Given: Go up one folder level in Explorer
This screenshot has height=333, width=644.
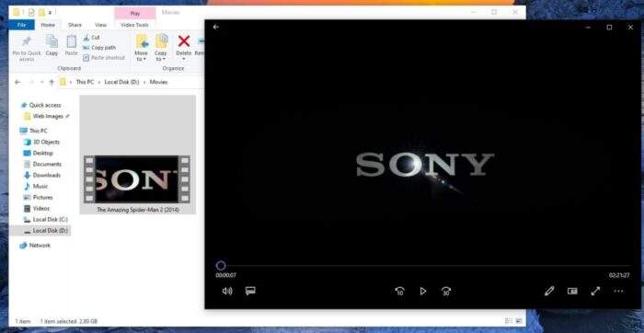Looking at the screenshot, I should 52,82.
